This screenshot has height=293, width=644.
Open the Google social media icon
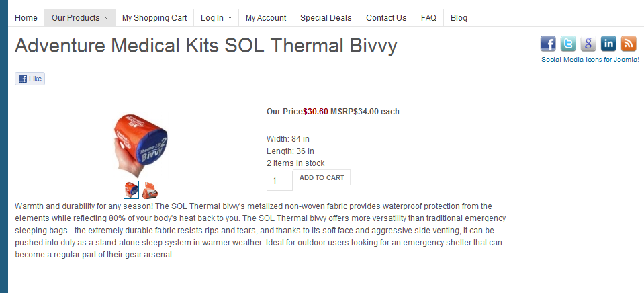[x=588, y=44]
